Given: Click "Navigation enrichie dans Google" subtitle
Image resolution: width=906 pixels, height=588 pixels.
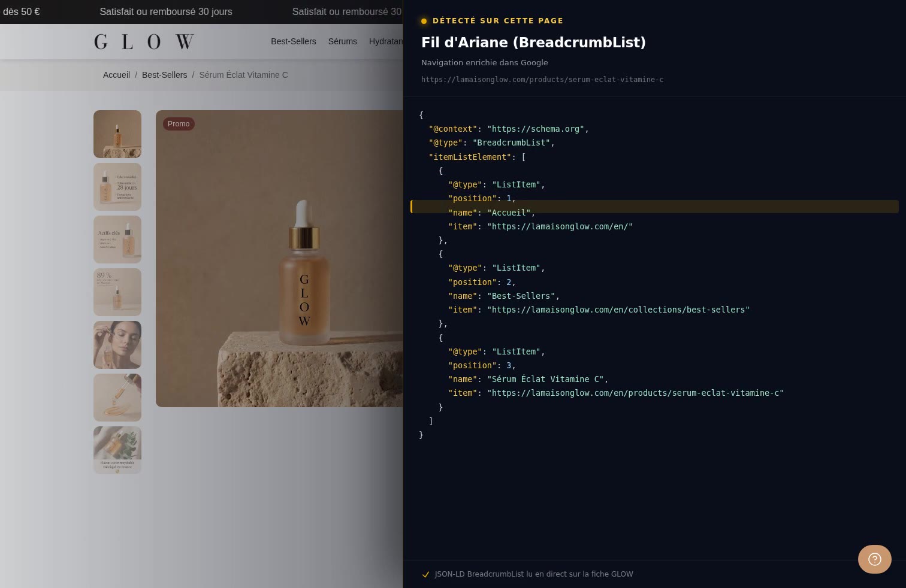Looking at the screenshot, I should click(485, 62).
